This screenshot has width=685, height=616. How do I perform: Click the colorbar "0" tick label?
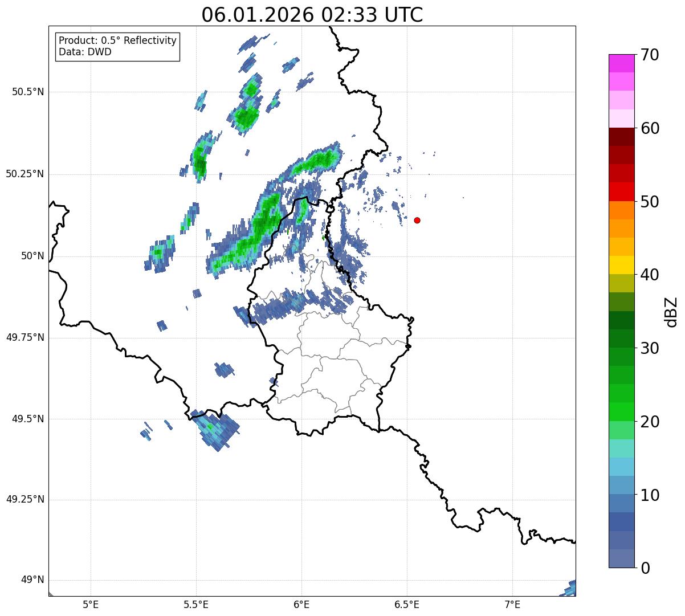[x=645, y=568]
